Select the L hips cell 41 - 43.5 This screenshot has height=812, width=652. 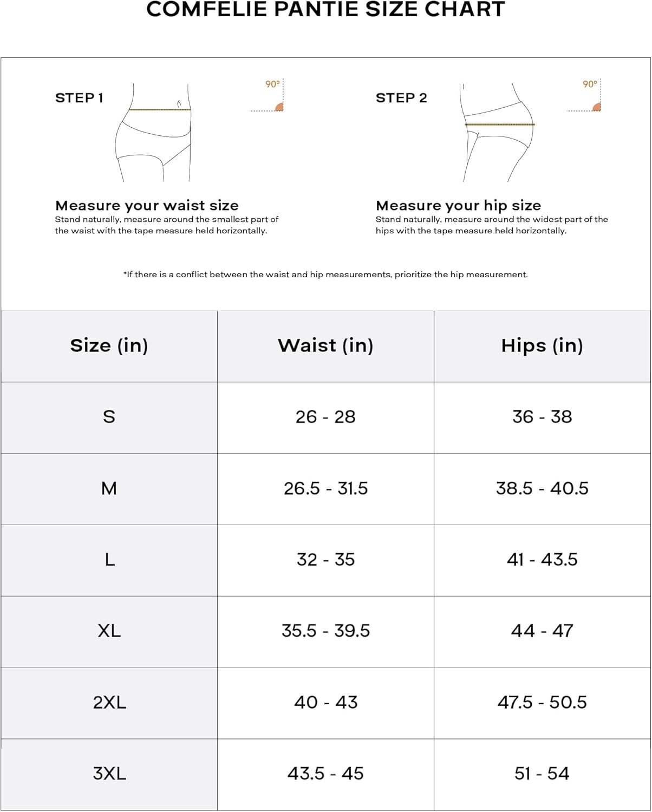coord(542,560)
